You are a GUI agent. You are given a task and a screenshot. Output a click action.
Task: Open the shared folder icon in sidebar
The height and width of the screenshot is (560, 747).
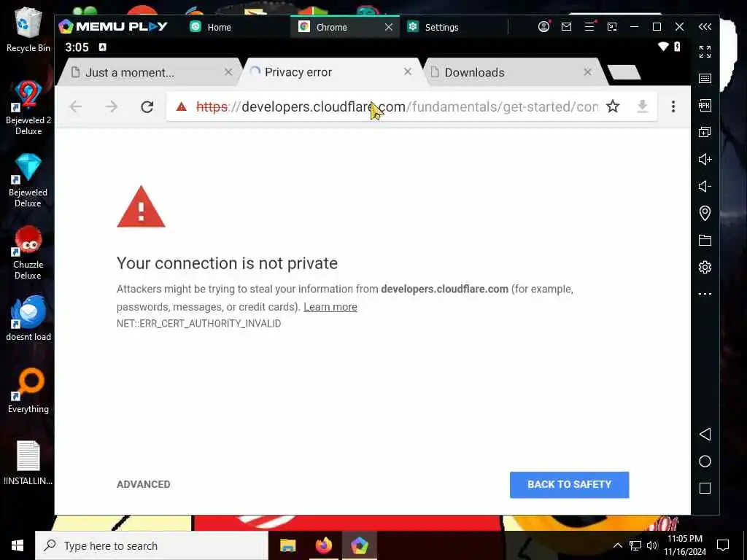tap(705, 240)
